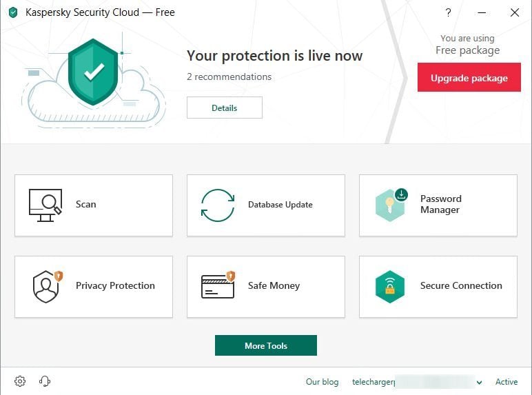The image size is (532, 395).
Task: Click the Privacy Protection shield icon
Action: point(46,286)
